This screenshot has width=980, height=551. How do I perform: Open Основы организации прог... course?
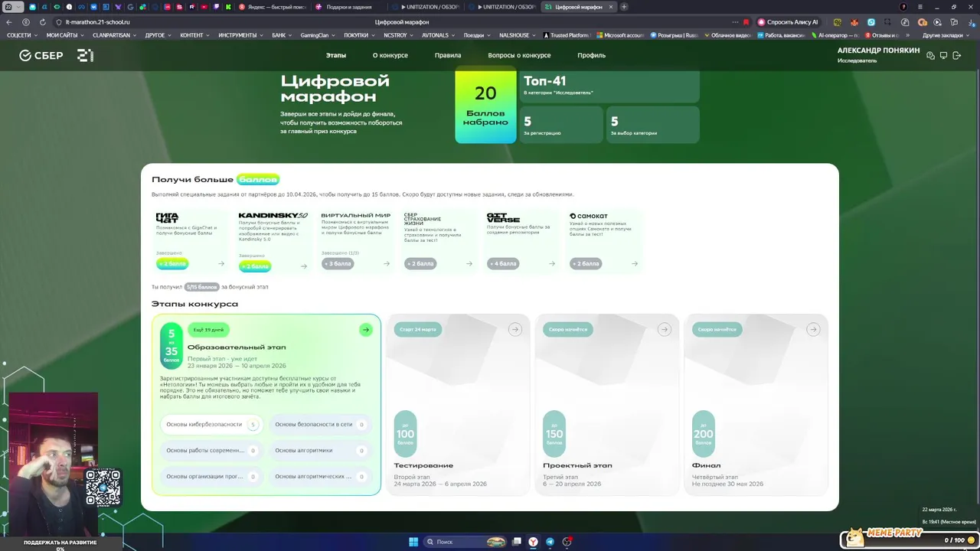tap(212, 476)
